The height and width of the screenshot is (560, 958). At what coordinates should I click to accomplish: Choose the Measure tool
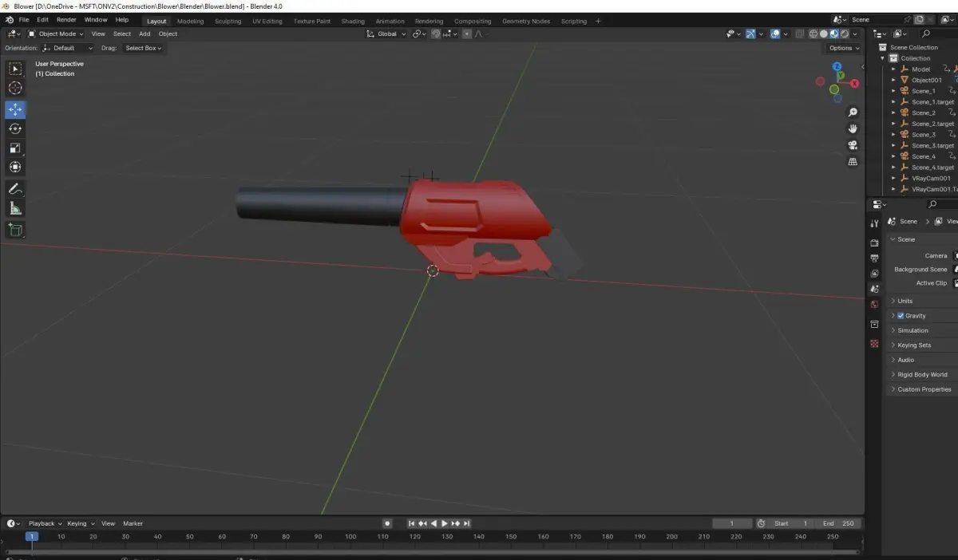point(15,208)
